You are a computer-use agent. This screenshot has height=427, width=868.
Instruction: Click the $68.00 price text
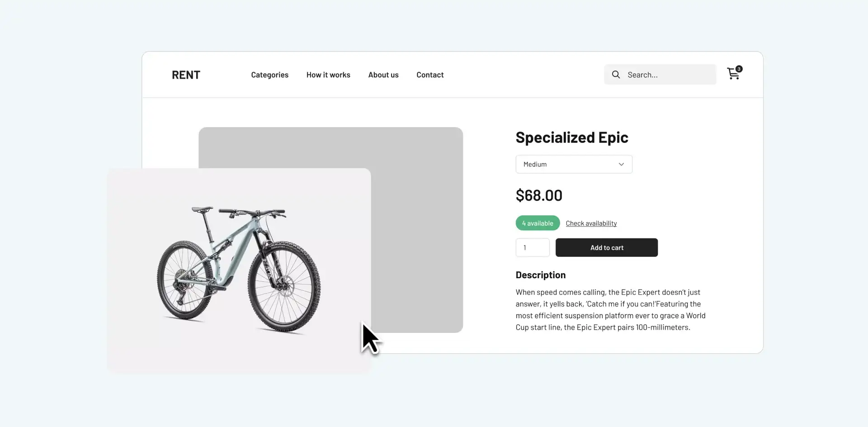click(538, 195)
